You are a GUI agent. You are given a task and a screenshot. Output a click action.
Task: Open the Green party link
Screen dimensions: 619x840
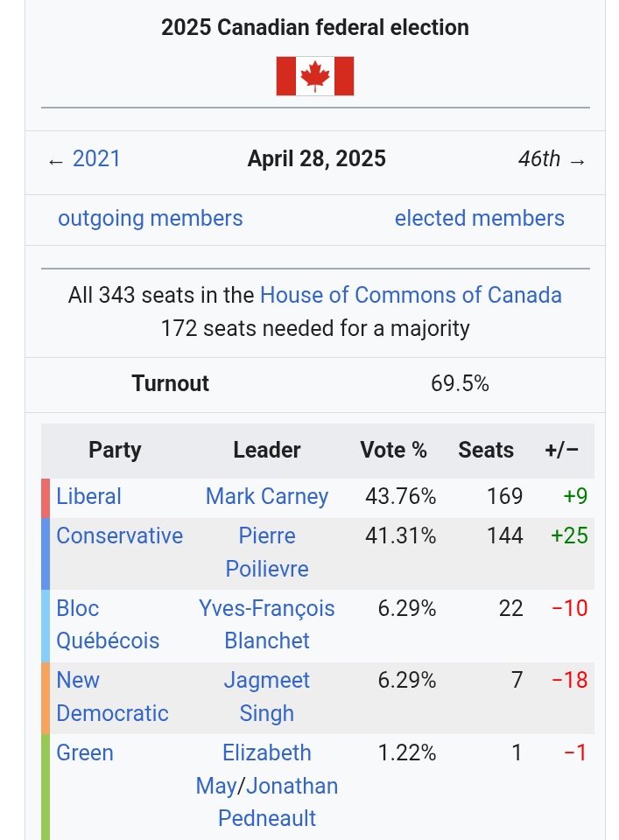pos(85,753)
